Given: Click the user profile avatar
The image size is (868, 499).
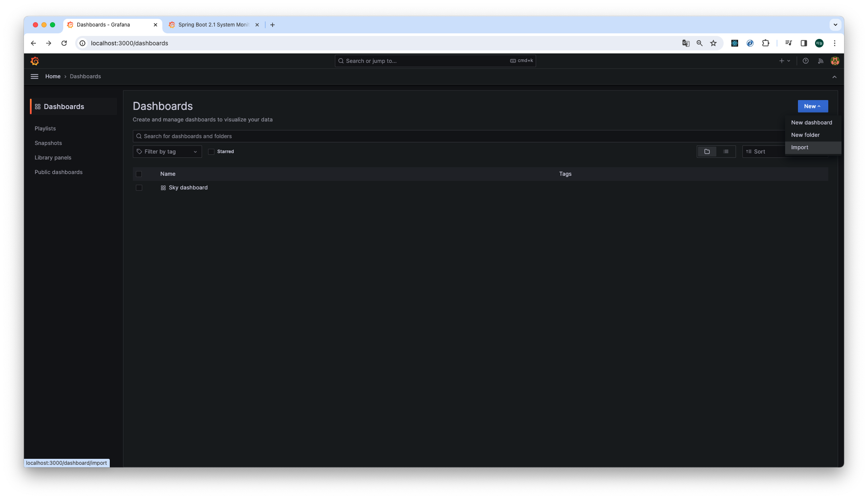Looking at the screenshot, I should coord(835,61).
